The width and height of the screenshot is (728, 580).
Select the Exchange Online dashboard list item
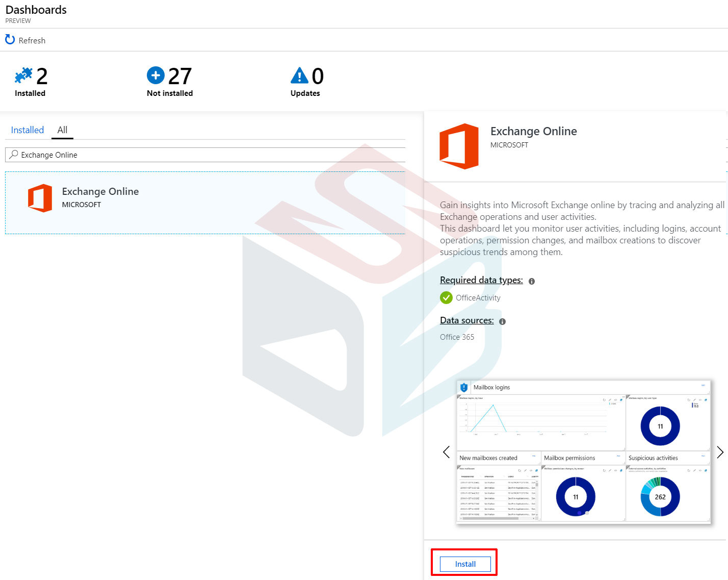tap(205, 203)
